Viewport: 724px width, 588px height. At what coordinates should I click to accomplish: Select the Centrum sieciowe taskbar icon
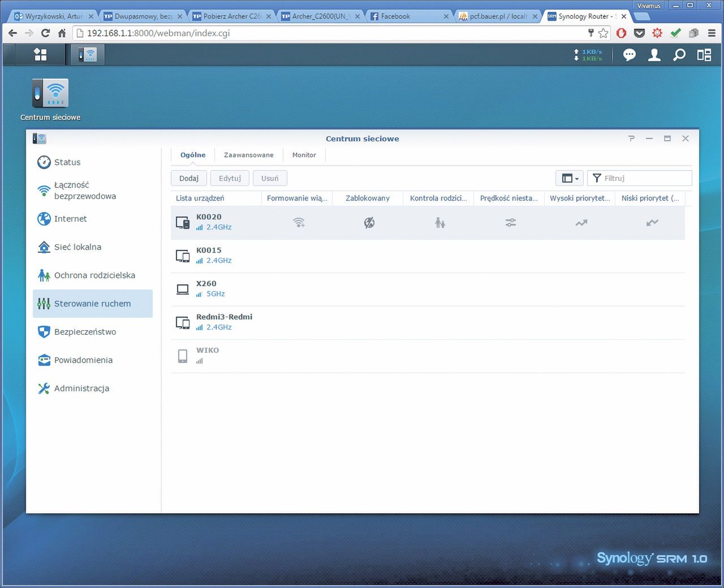tap(88, 54)
